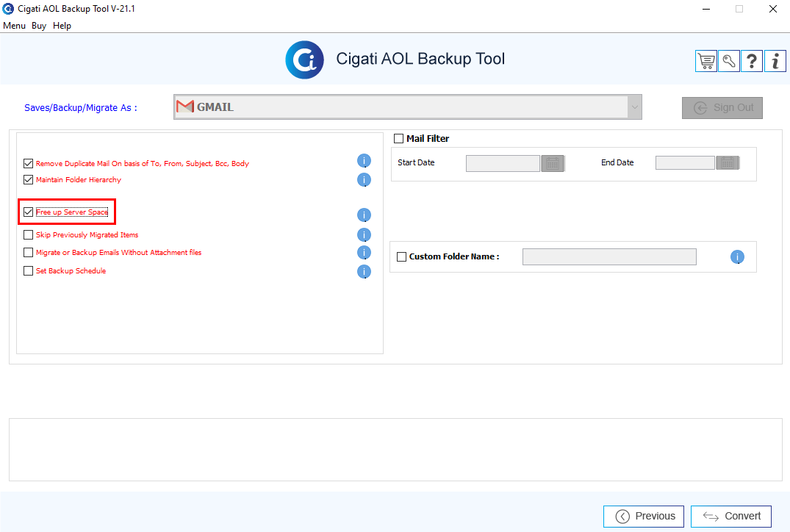This screenshot has width=790, height=532.
Task: Click the empty log panel at bottom
Action: pyautogui.click(x=395, y=450)
